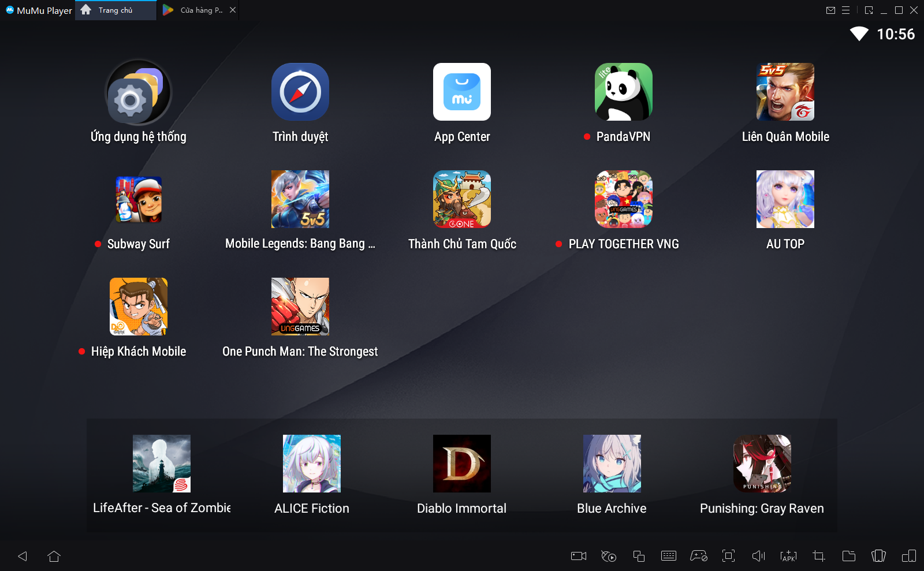Close the Cửa hàng Play tab
The height and width of the screenshot is (571, 924).
[233, 10]
